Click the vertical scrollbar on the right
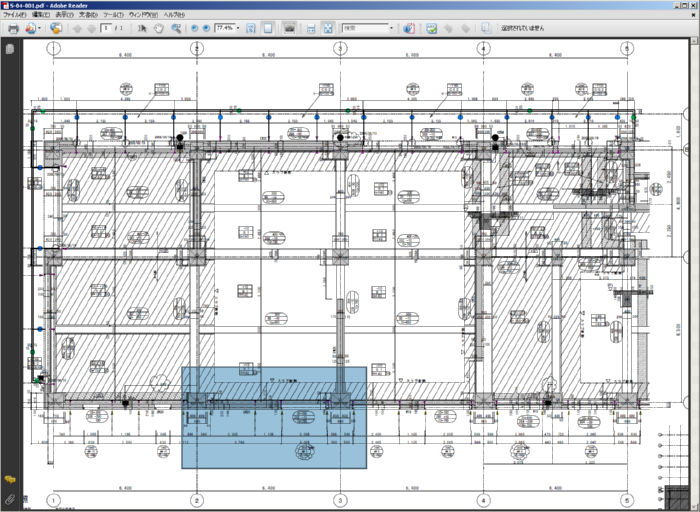The width and height of the screenshot is (700, 512). pyautogui.click(x=694, y=250)
